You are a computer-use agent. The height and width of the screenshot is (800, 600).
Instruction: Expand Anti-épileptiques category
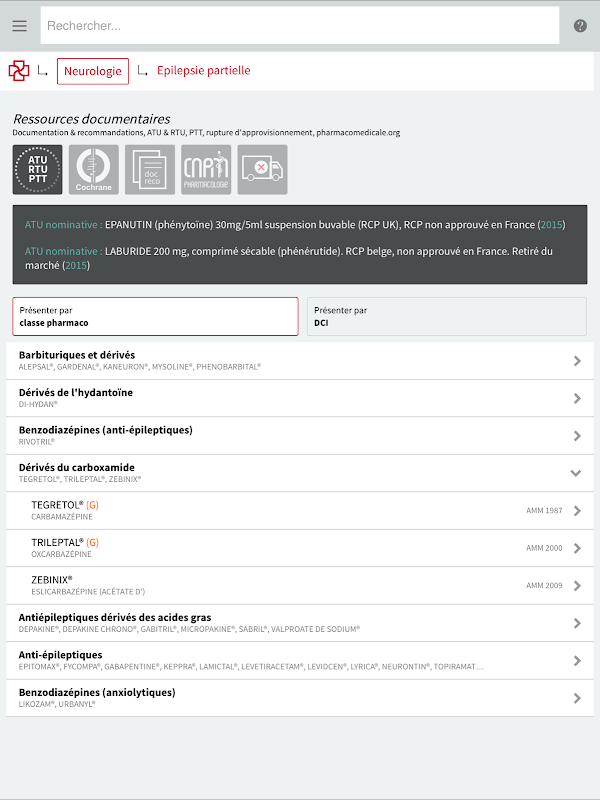[x=299, y=660]
